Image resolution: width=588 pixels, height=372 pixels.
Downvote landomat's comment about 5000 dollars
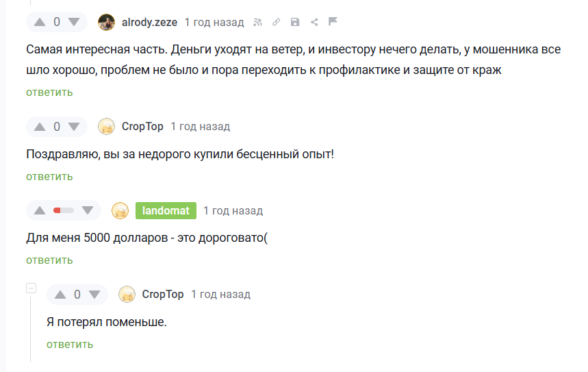(88, 210)
